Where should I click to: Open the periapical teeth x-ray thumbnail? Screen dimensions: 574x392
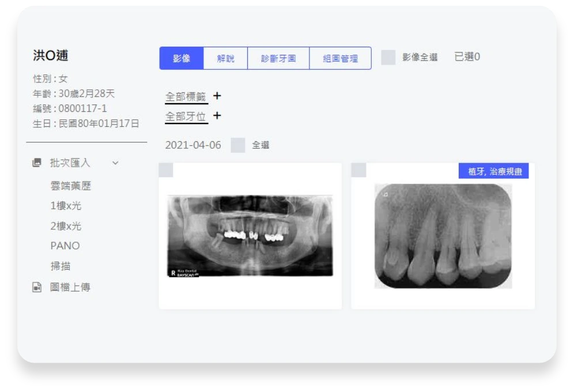point(443,236)
